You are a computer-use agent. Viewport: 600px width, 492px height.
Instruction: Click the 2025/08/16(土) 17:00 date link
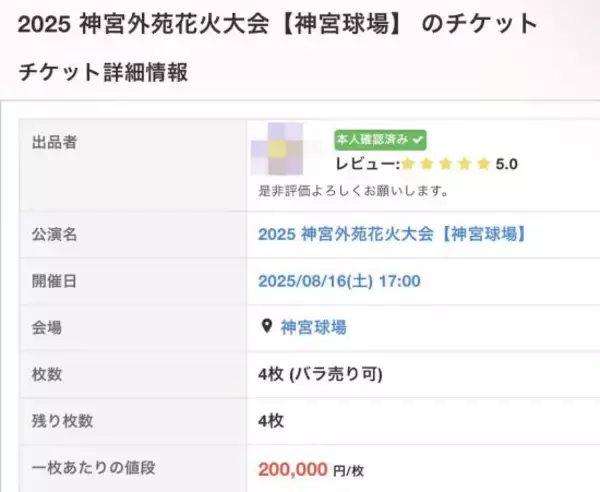pos(338,281)
